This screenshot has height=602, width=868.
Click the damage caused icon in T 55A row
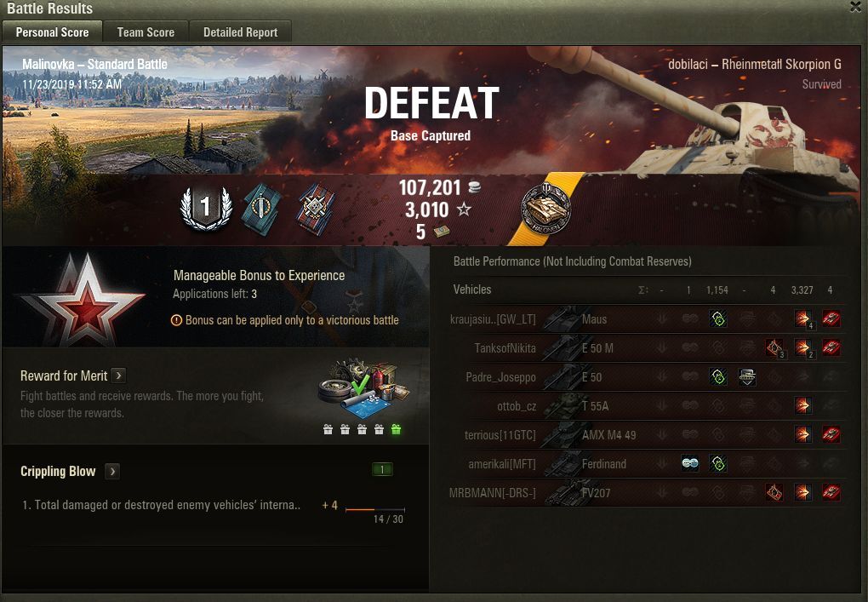[802, 405]
